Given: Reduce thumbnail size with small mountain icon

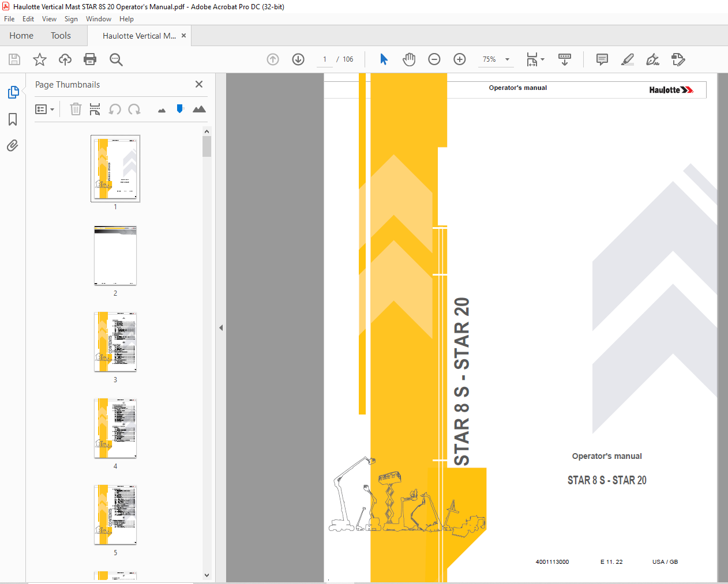Looking at the screenshot, I should click(x=162, y=110).
